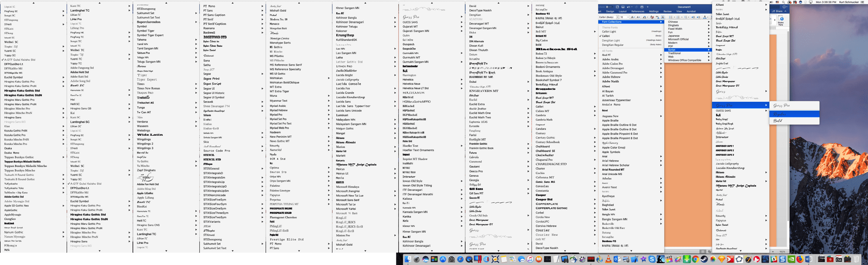
Task: Click the multilevel list icon
Action: tap(685, 17)
